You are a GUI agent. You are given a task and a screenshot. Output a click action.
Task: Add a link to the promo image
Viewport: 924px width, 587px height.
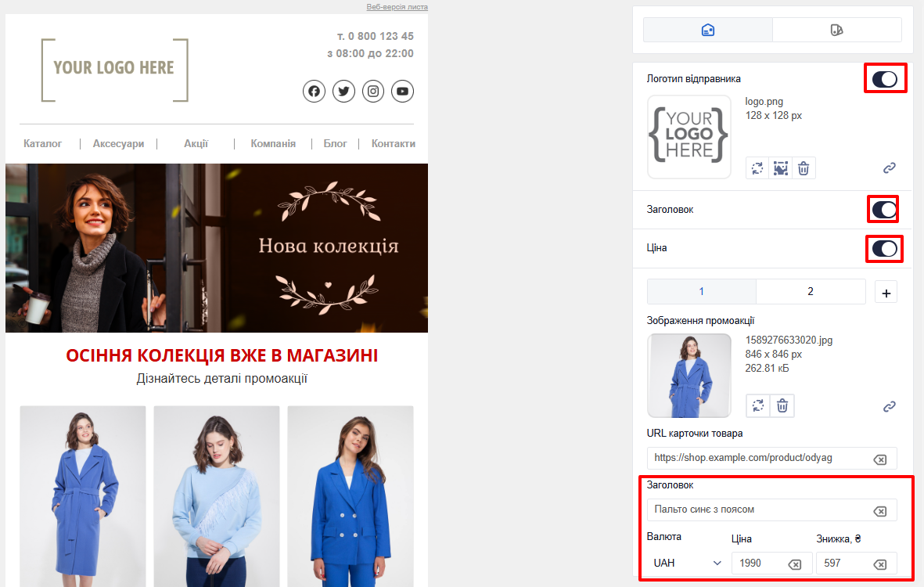tap(890, 407)
